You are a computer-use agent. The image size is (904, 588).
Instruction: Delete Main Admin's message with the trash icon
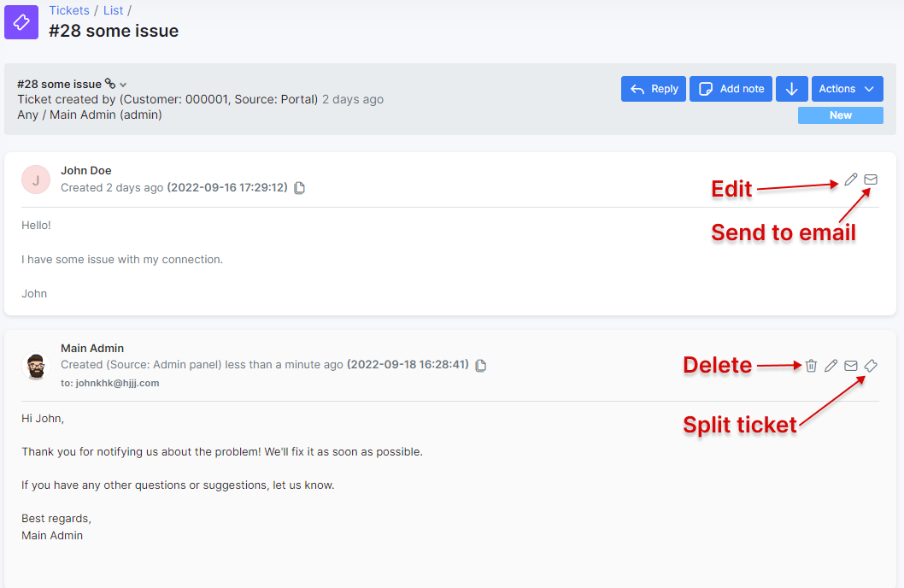coord(811,366)
